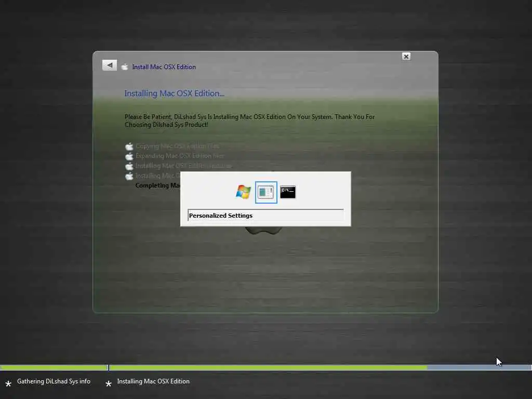532x399 pixels.
Task: Click the Apple logo beside installer title
Action: [125, 67]
